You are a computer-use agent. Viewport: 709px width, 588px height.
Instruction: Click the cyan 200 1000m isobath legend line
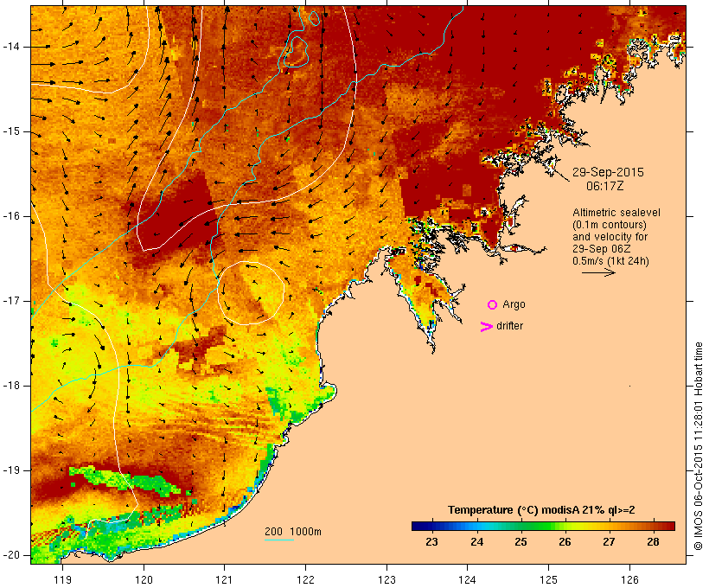tap(279, 540)
